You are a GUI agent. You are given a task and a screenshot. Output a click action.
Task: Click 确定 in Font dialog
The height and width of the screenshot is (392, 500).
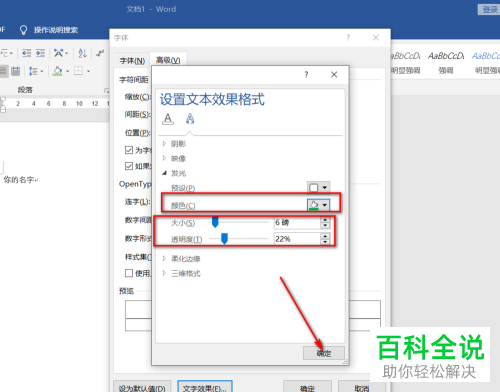pos(307,388)
